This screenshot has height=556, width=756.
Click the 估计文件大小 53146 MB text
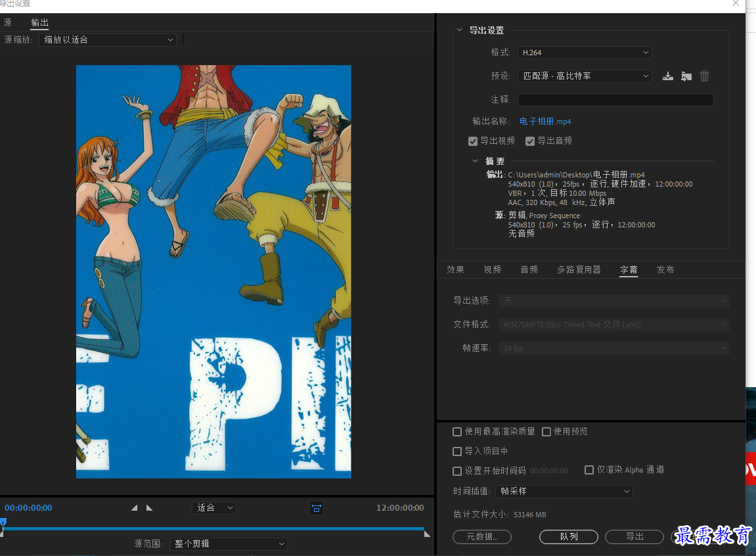[499, 515]
